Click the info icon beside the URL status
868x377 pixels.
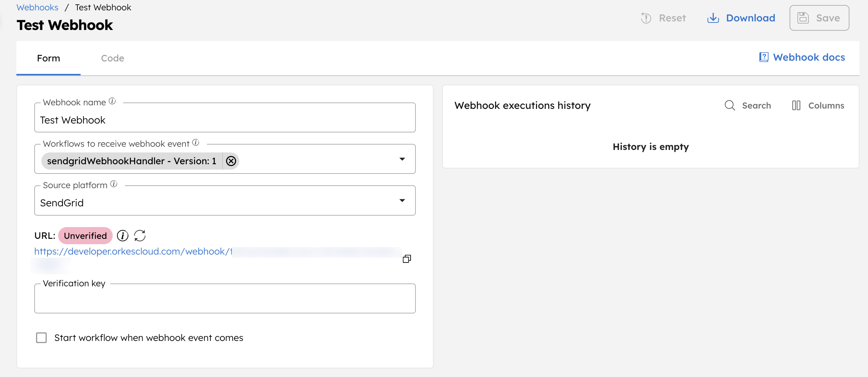pyautogui.click(x=123, y=235)
